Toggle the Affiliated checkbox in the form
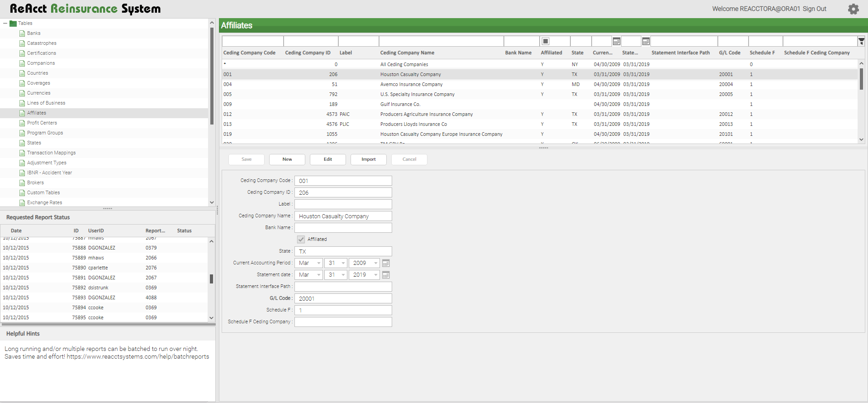 [x=301, y=239]
